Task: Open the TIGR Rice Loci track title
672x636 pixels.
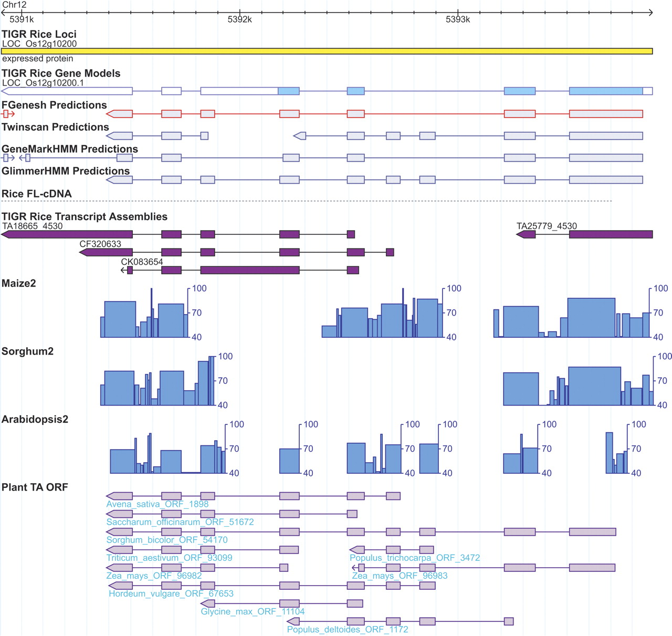Action: [x=39, y=34]
